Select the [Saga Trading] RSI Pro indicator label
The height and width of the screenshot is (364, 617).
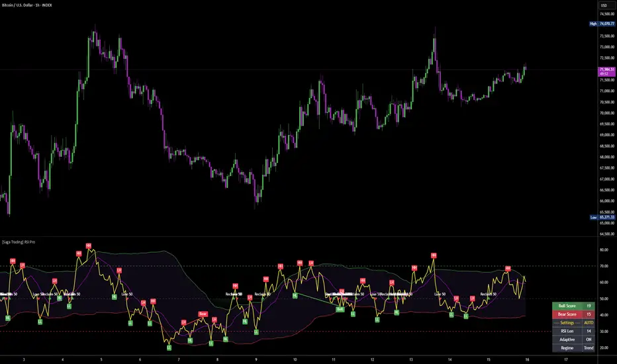click(19, 242)
